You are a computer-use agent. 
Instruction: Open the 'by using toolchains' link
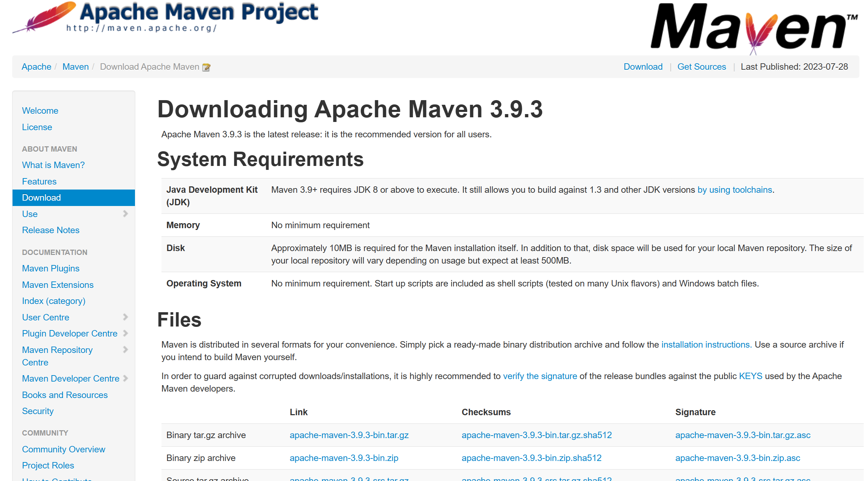[734, 190]
